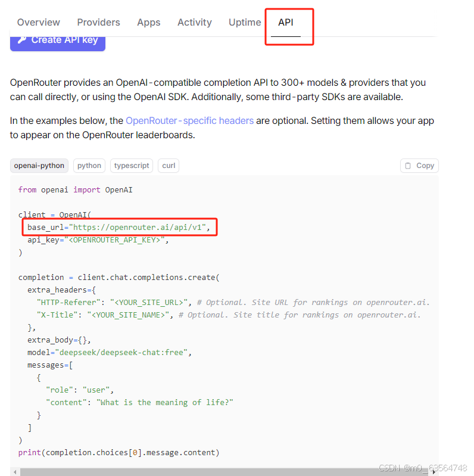Switch code example to python
Viewport: 474px width, 476px height.
[x=89, y=166]
